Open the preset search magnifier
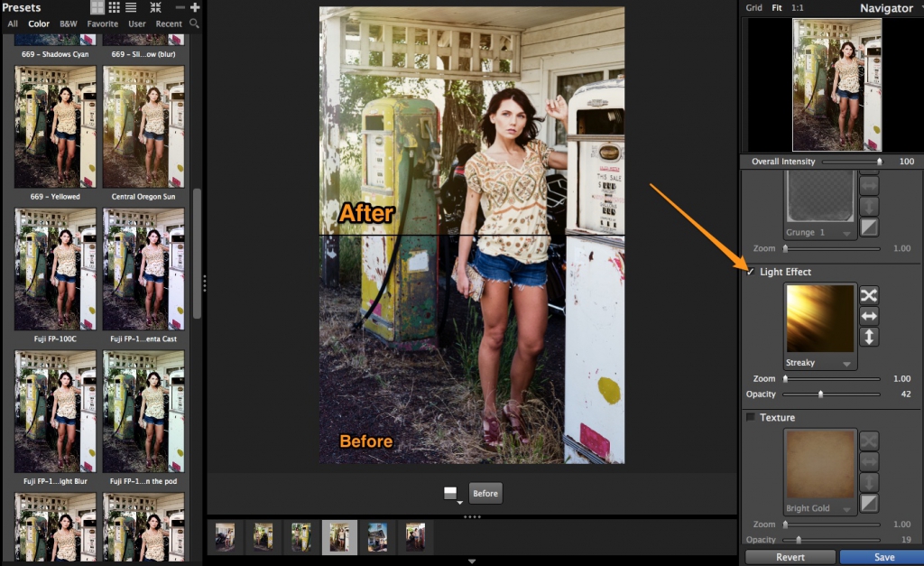 click(x=194, y=23)
